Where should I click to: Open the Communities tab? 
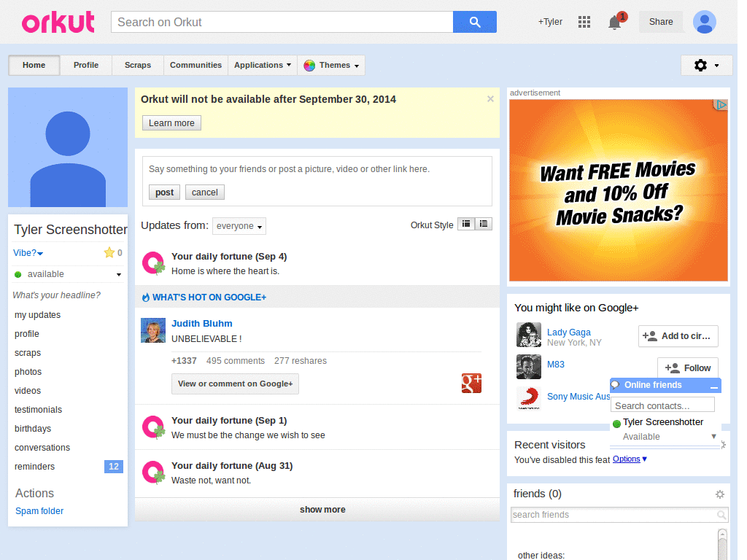coord(196,65)
